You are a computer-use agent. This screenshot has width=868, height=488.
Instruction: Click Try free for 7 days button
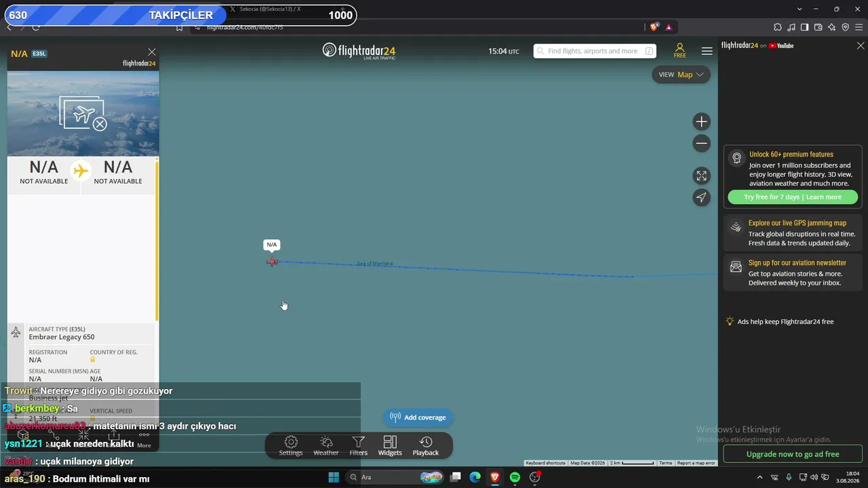pos(793,197)
